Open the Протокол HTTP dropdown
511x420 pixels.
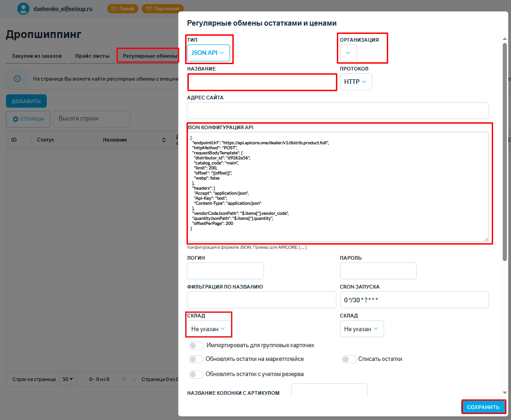coord(356,82)
